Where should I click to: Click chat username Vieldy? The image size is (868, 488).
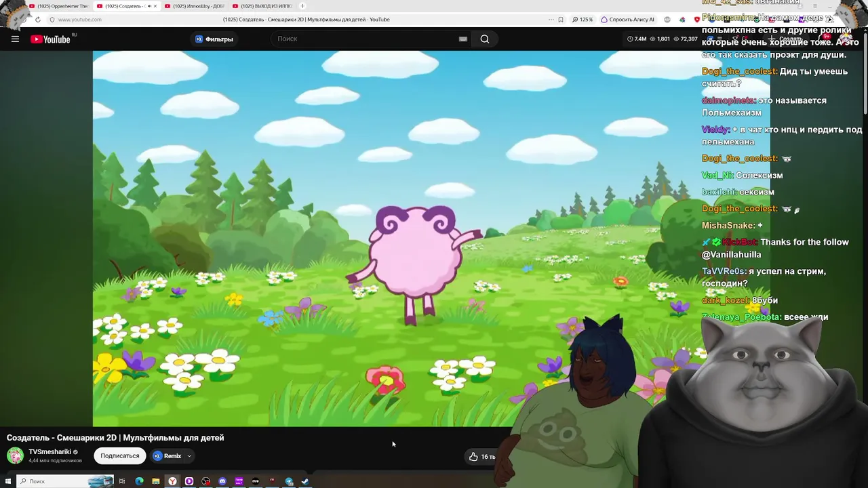[715, 129]
